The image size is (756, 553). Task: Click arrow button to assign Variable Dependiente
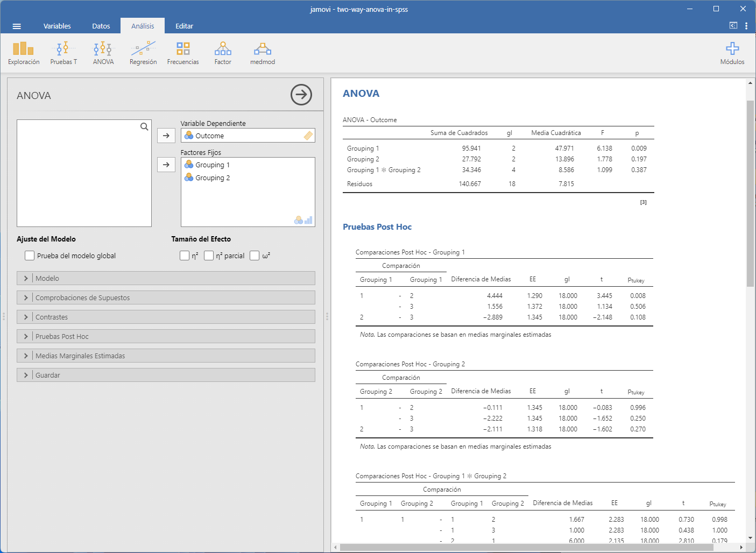[x=166, y=136]
